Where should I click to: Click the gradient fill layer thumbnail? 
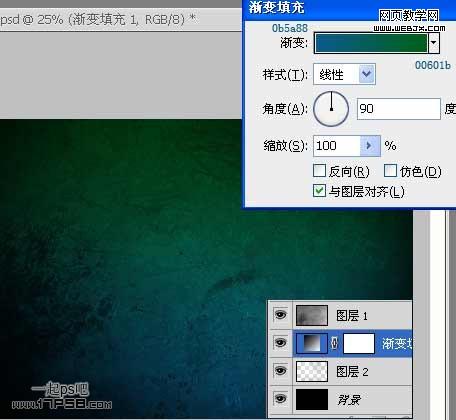coord(312,343)
